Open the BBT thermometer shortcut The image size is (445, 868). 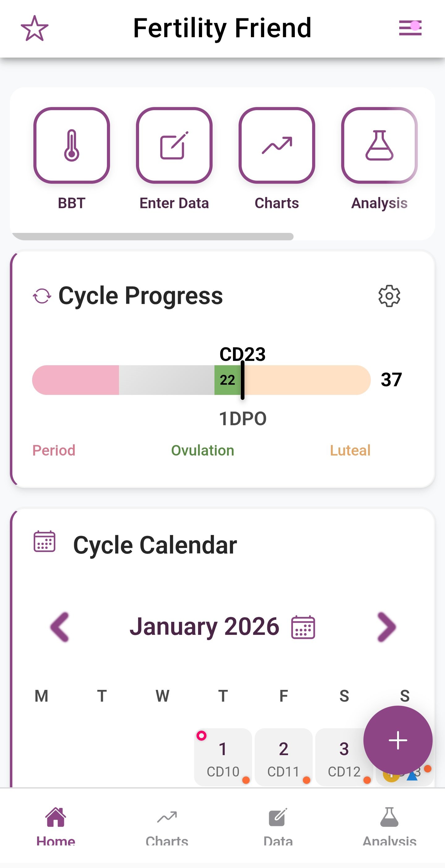tap(71, 146)
